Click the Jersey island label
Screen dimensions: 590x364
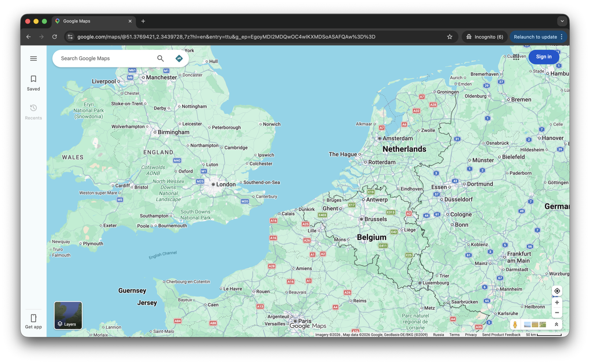147,303
